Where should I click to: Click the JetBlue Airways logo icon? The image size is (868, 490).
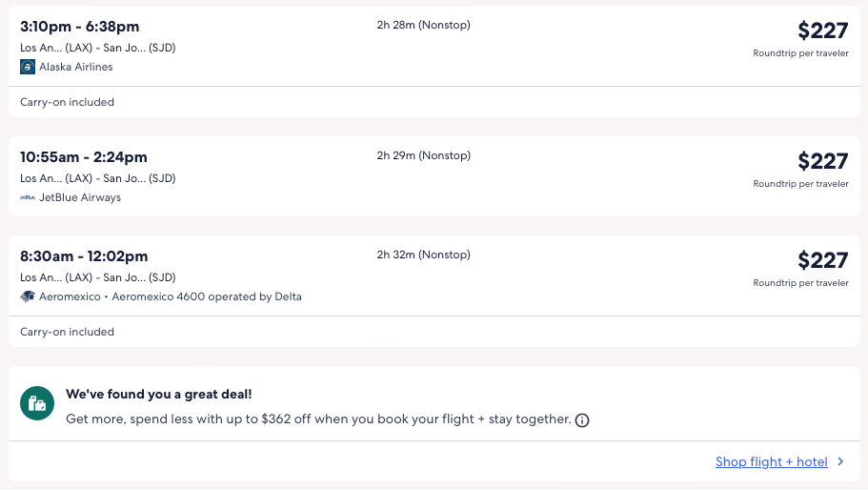pyautogui.click(x=28, y=198)
